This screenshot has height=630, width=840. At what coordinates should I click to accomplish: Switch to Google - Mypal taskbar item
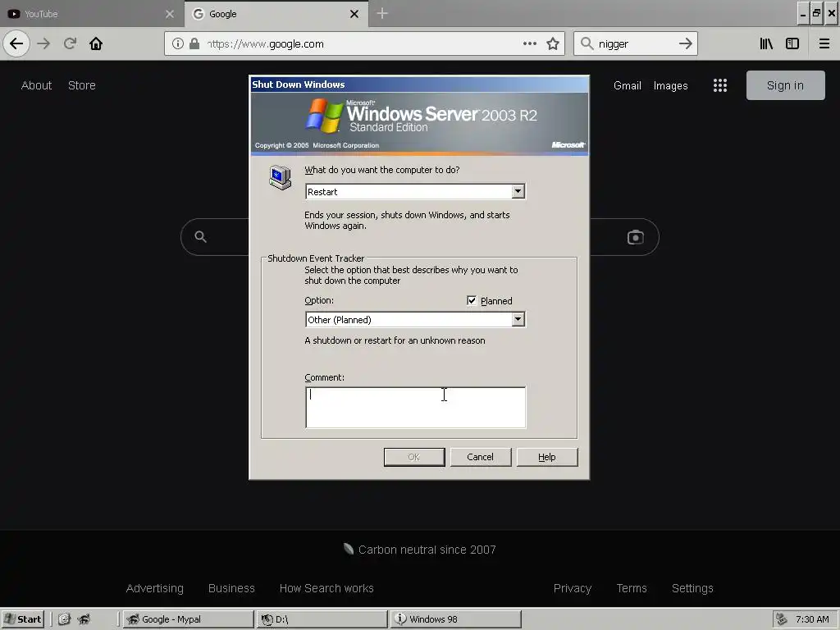[x=188, y=619]
